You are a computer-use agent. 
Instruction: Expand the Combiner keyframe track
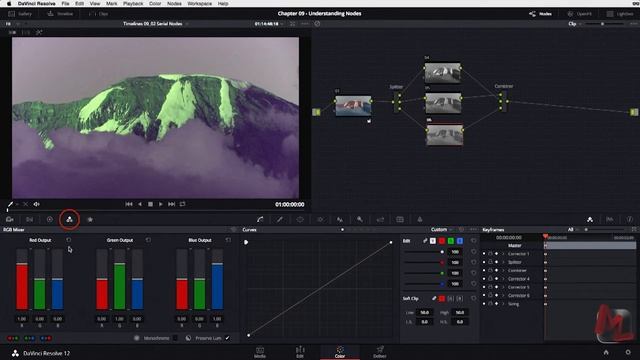503,271
